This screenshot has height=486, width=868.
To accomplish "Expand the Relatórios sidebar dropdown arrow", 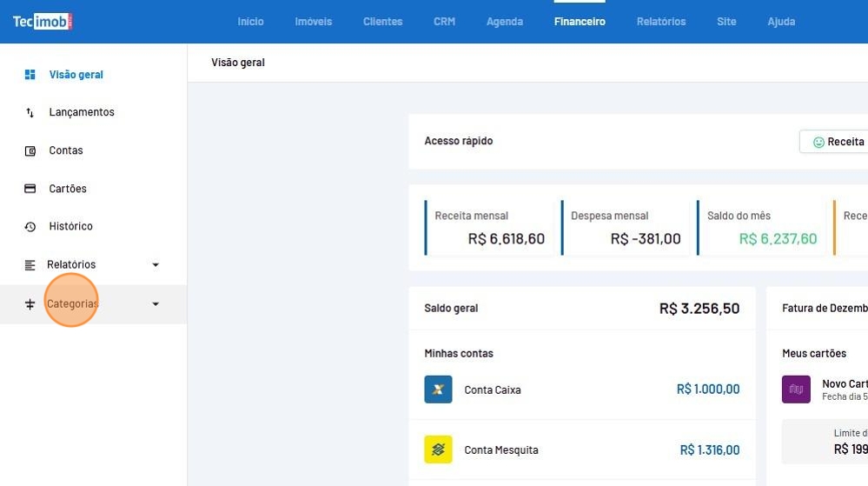I will click(x=156, y=265).
